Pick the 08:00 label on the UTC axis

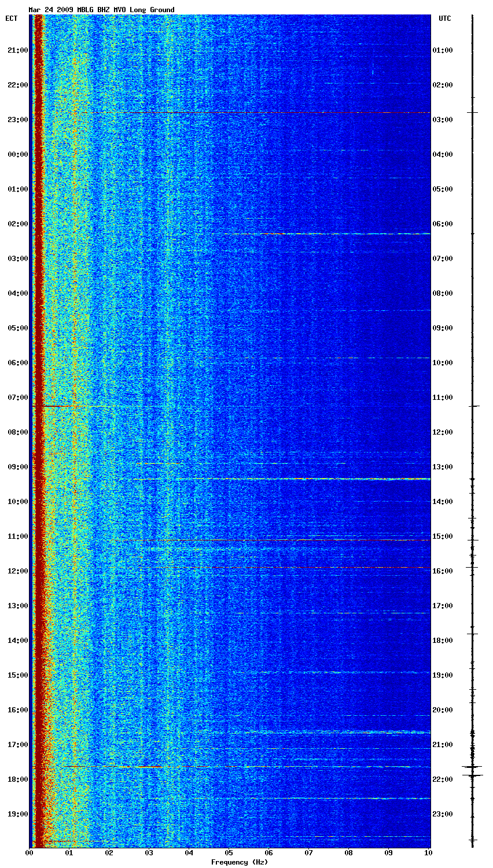(443, 293)
